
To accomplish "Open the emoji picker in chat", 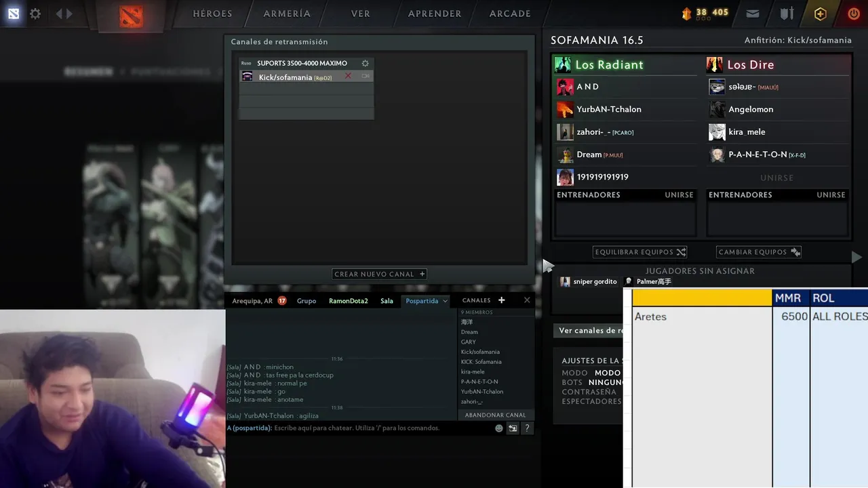I will tap(499, 428).
